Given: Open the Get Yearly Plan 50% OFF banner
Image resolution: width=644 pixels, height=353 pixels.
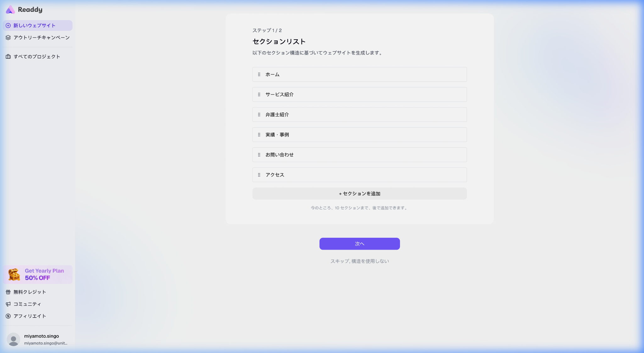Looking at the screenshot, I should (x=38, y=274).
